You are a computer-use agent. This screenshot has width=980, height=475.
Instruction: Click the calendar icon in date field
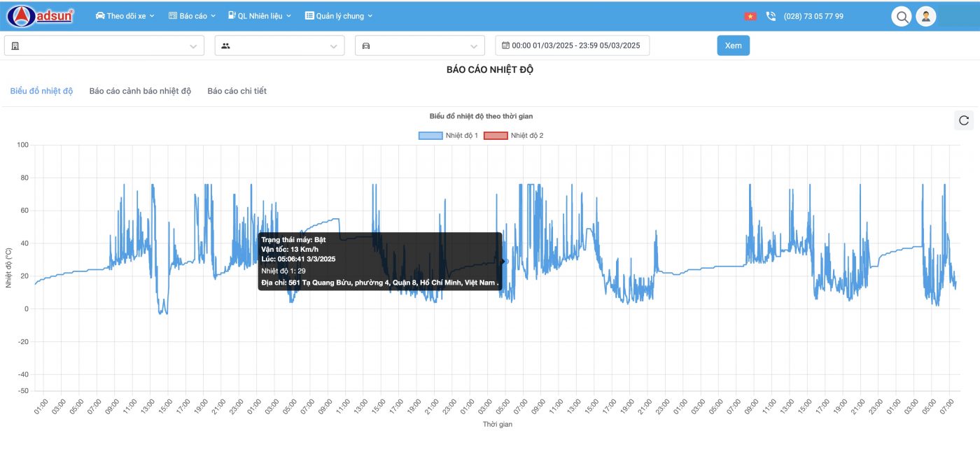tap(505, 45)
